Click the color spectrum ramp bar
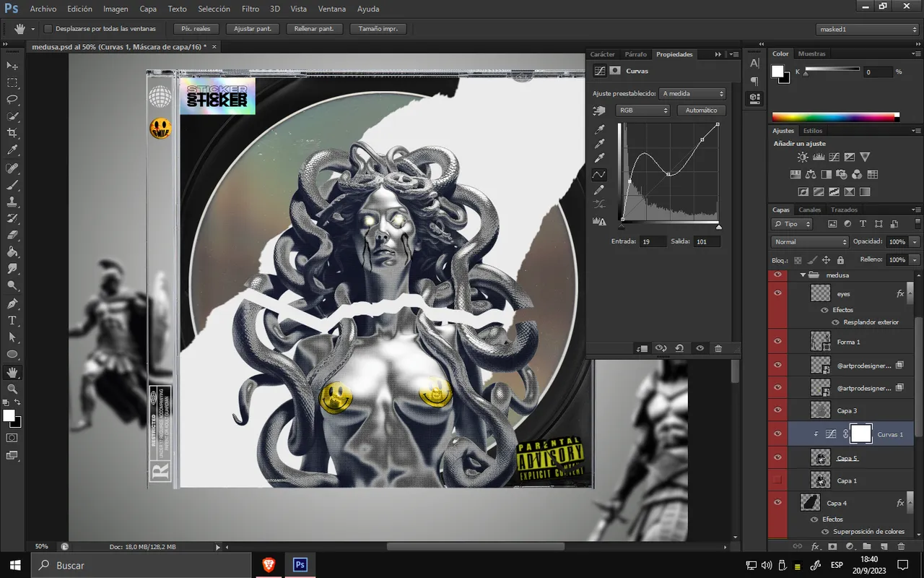Viewport: 924px width, 578px height. 835,116
